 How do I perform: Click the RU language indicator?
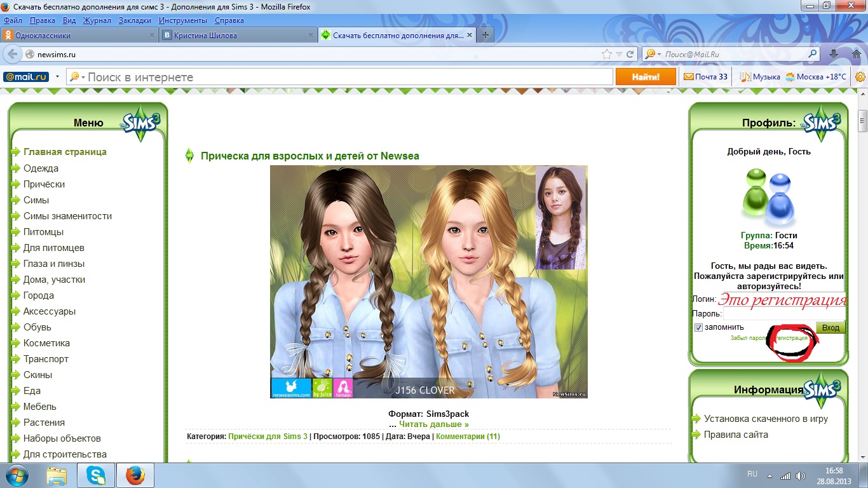752,475
